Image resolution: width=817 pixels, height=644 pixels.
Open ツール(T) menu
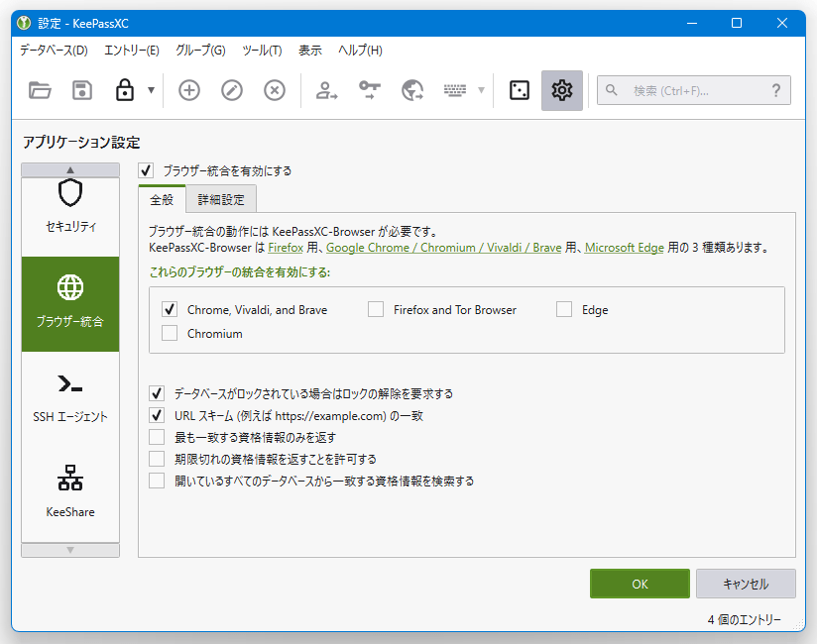click(262, 51)
